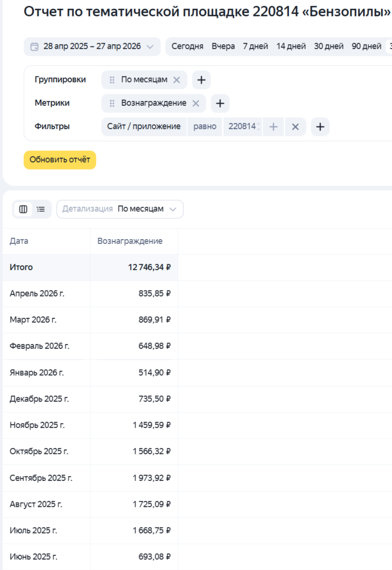The image size is (392, 570).
Task: Remove the «Вознаграждение» metric chip
Action: 196,103
